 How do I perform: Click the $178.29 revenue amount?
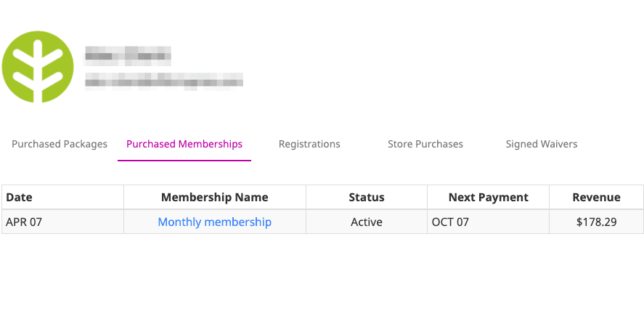pyautogui.click(x=596, y=222)
